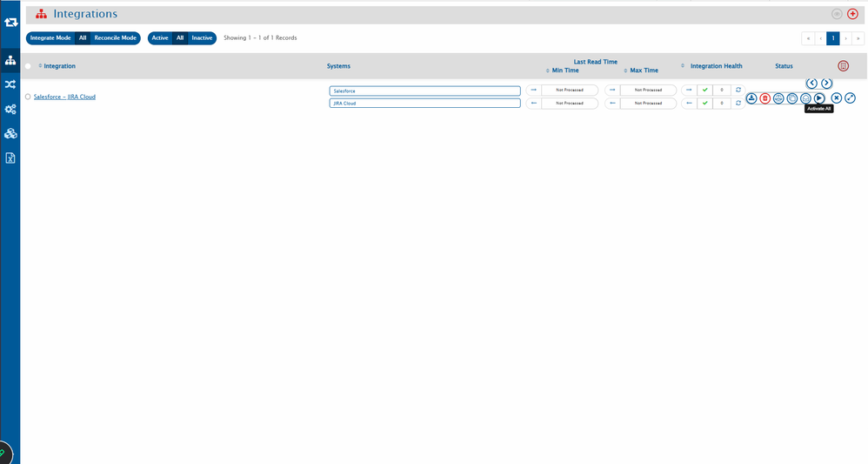Click the back arrow in JIRA Cloud health cell

coord(689,103)
